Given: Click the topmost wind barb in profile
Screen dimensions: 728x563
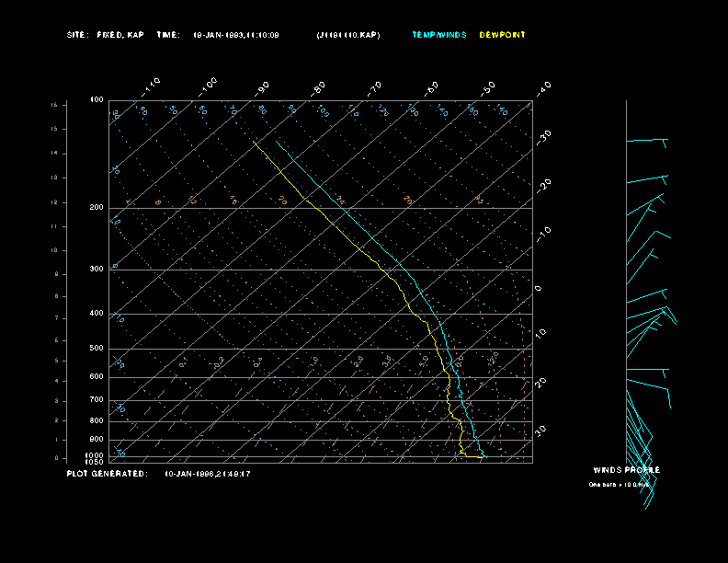Looking at the screenshot, I should (x=647, y=141).
